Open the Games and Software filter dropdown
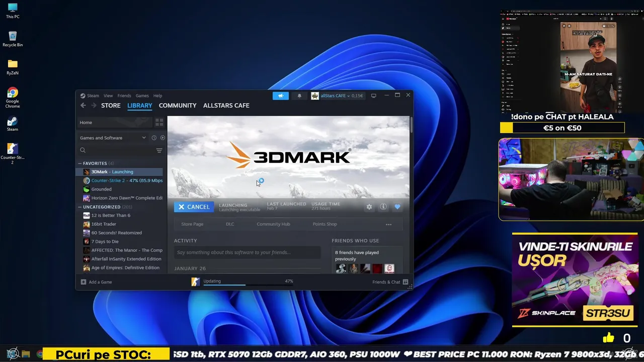Viewport: 644px width, 362px height. click(x=113, y=138)
